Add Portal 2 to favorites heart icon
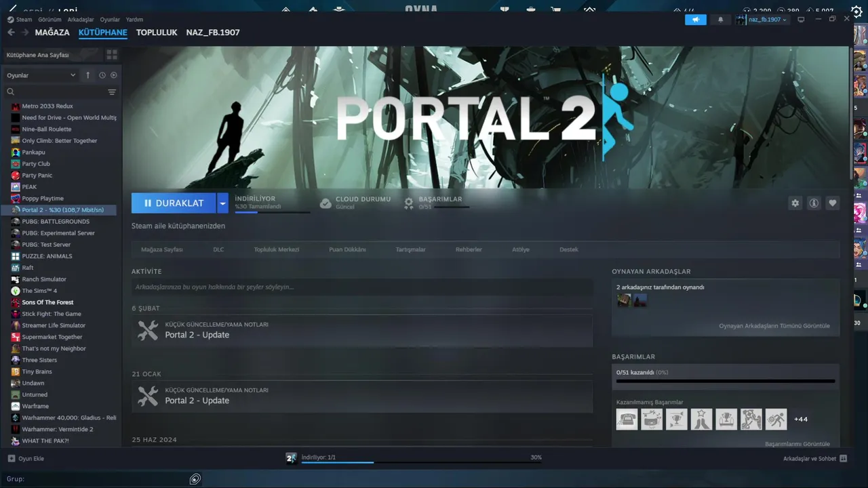 833,203
